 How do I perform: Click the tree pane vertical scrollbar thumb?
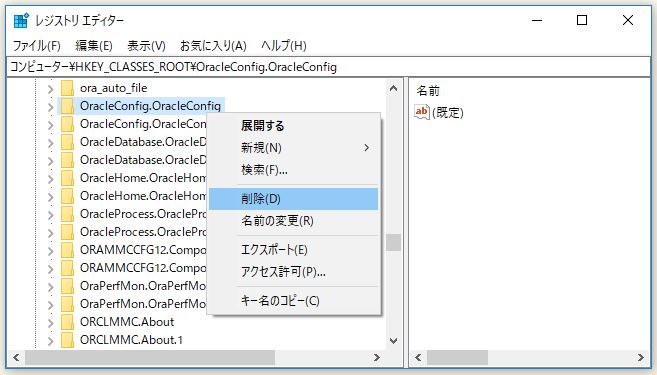pos(393,242)
